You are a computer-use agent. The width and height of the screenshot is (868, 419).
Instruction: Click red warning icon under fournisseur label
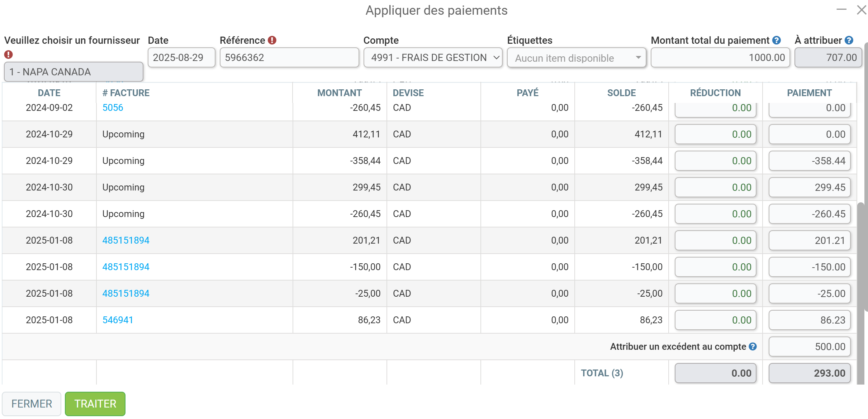point(8,54)
